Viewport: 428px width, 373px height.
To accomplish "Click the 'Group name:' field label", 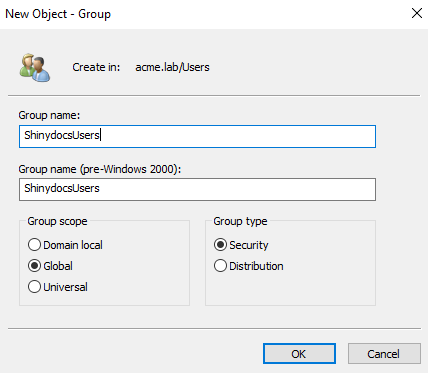I will [x=49, y=115].
